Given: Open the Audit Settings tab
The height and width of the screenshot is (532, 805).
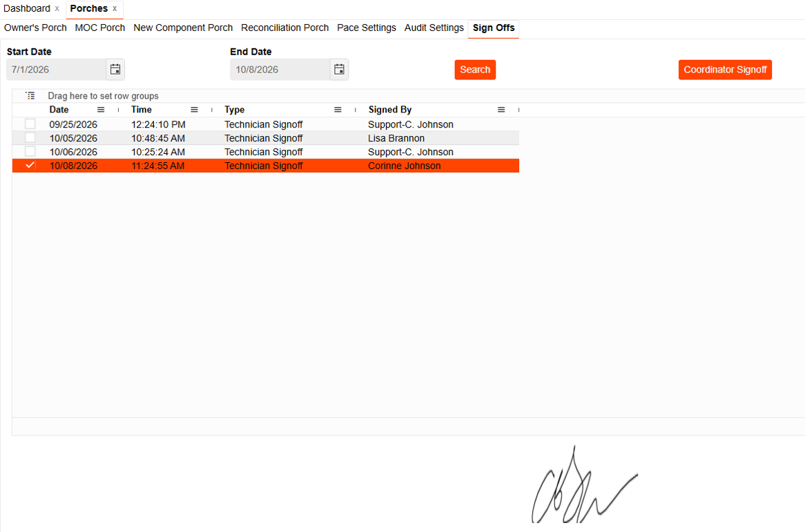Looking at the screenshot, I should tap(434, 28).
